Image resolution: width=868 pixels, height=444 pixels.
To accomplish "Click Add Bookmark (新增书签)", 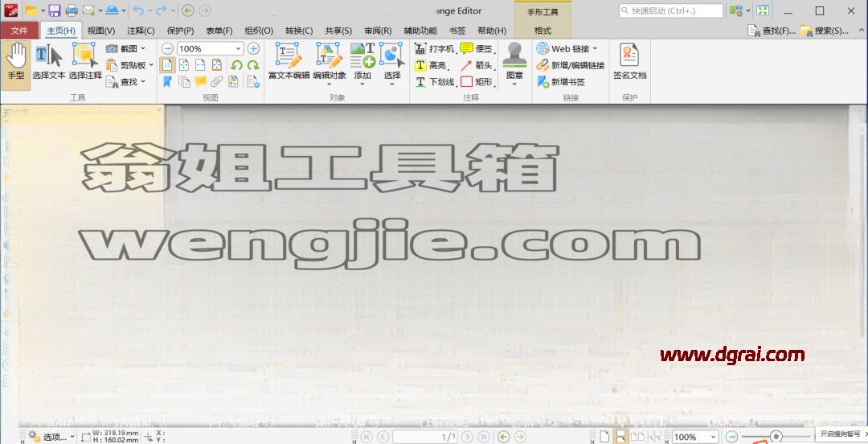I will 561,82.
